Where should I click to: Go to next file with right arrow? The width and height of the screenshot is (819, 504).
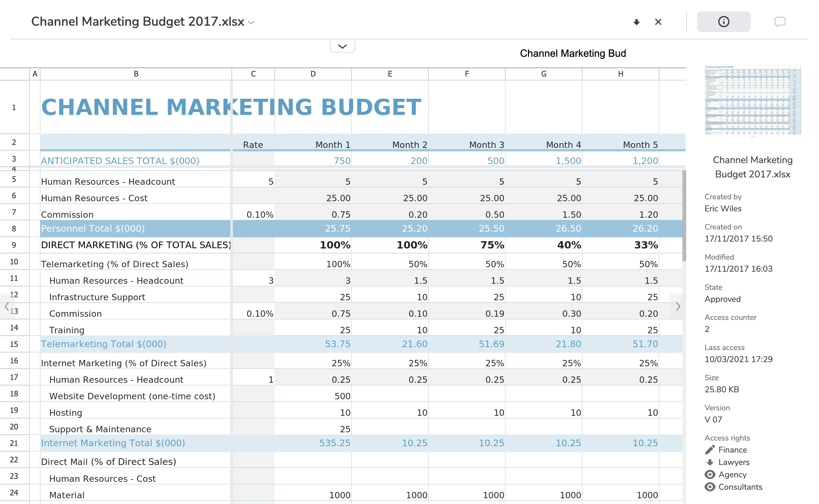(x=678, y=306)
